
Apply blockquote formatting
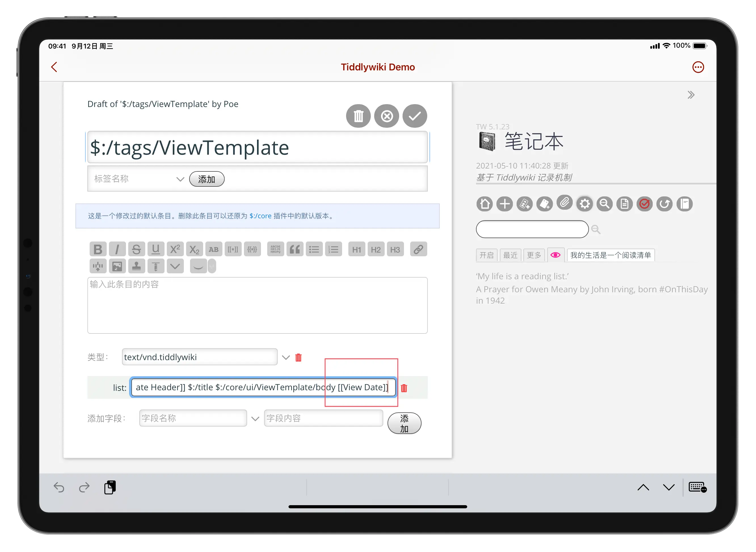tap(295, 249)
